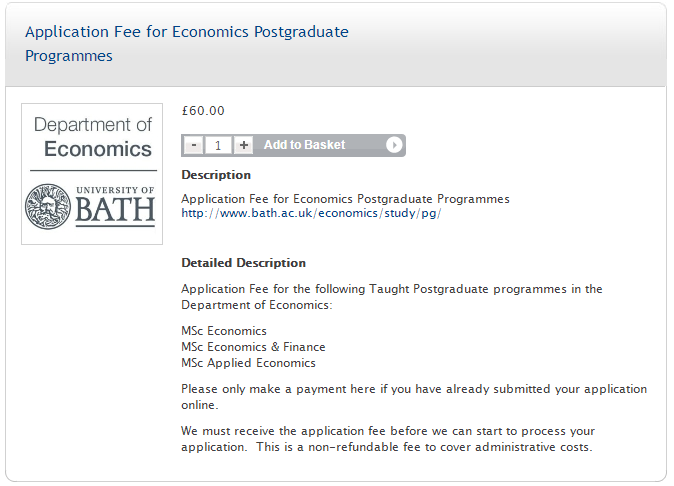Open the Application Fee for Economics title link
Viewport: 674px width, 486px height.
187,43
